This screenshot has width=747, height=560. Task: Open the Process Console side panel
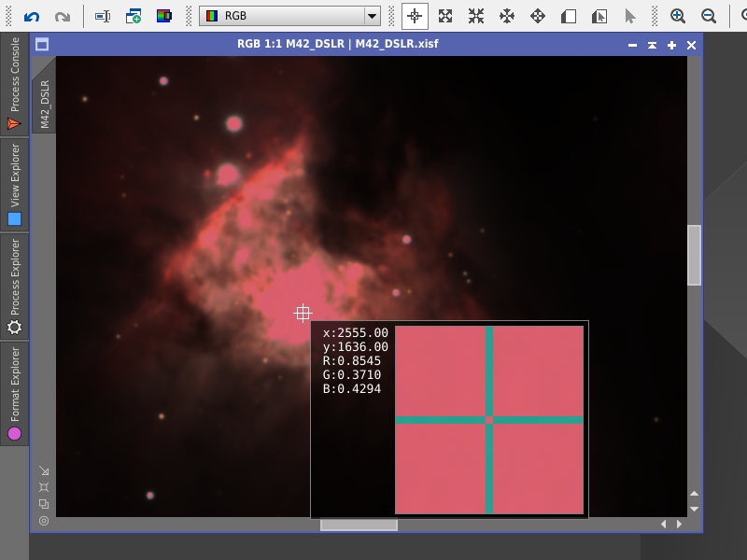pos(14,83)
